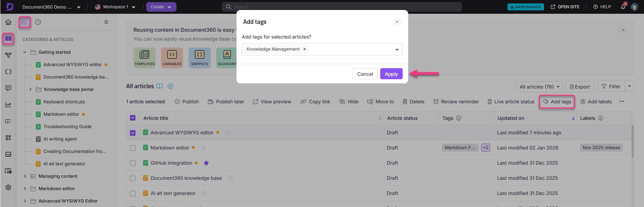Expand the Knowledge base portal folder
644x207 pixels.
[x=30, y=89]
